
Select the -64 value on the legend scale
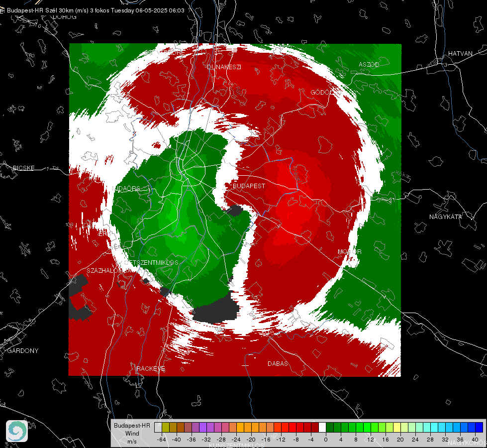click(x=161, y=440)
